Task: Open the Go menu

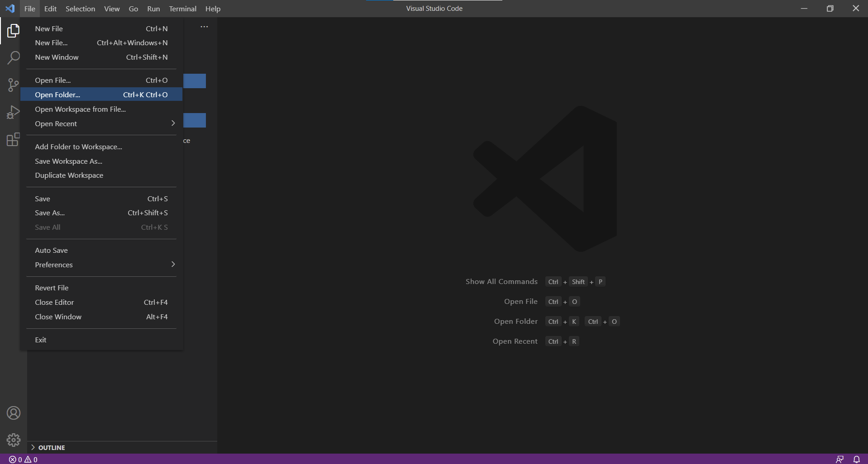Action: [134, 9]
